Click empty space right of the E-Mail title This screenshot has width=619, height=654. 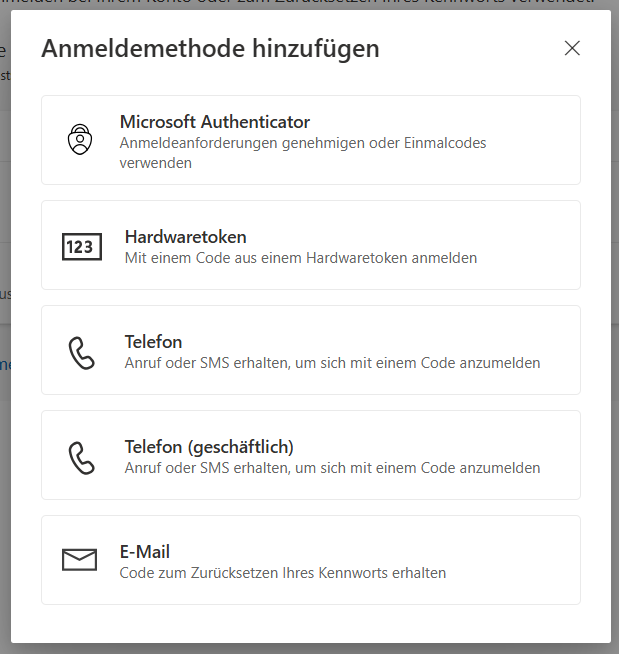pyautogui.click(x=400, y=552)
